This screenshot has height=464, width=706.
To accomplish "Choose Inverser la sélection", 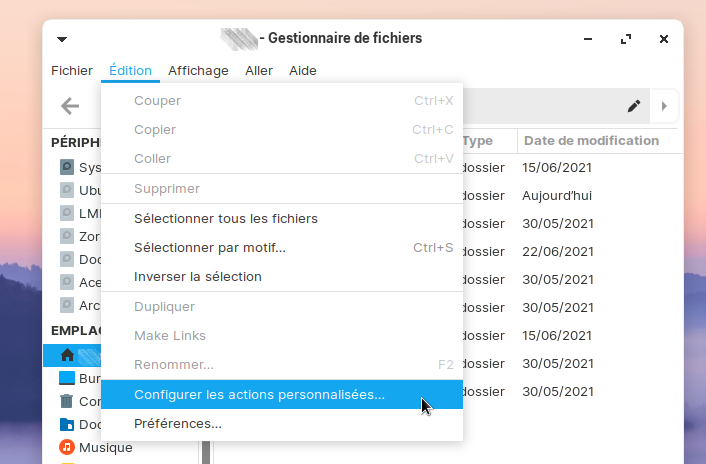I will click(x=198, y=277).
